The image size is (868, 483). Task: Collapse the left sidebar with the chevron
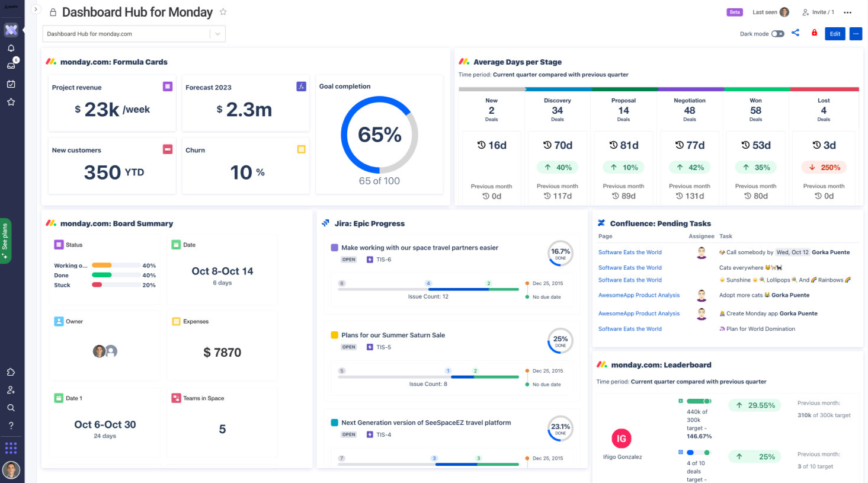(x=36, y=9)
